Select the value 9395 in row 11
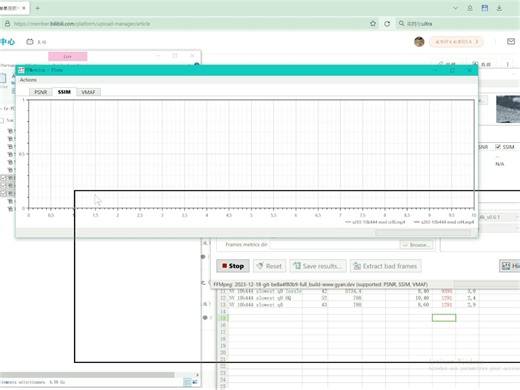 pyautogui.click(x=447, y=291)
